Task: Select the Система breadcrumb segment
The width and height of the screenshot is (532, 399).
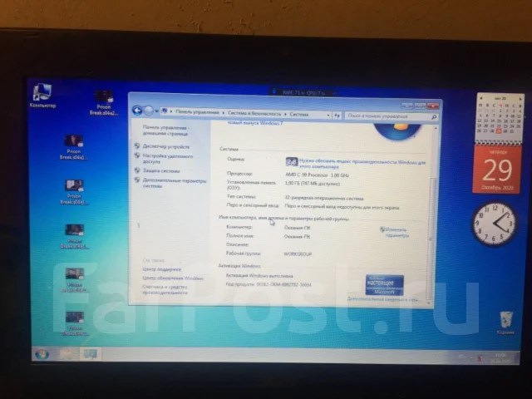Action: point(298,115)
